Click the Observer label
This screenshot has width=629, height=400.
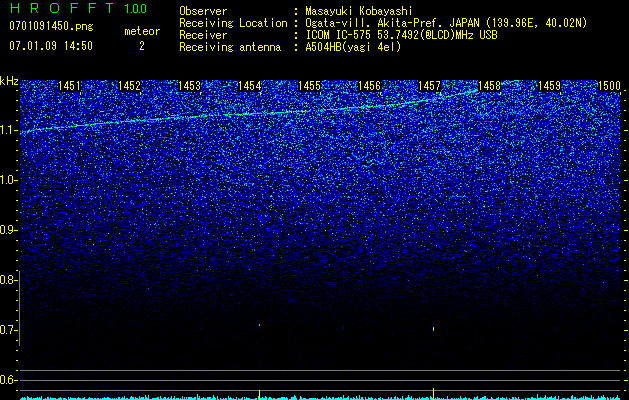click(x=203, y=11)
